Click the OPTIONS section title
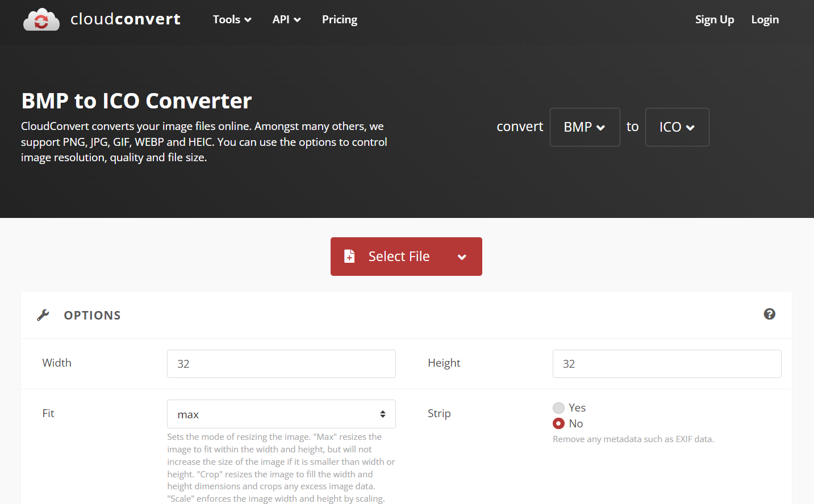814x504 pixels. tap(92, 316)
